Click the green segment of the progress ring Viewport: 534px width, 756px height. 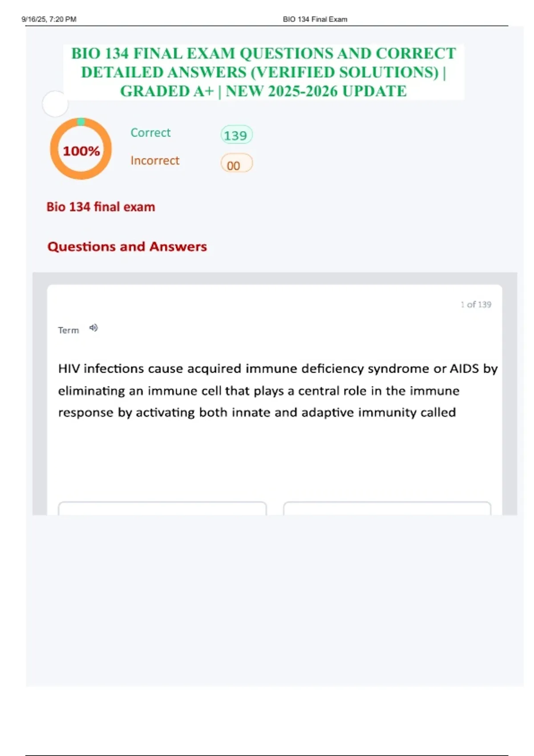pos(81,121)
